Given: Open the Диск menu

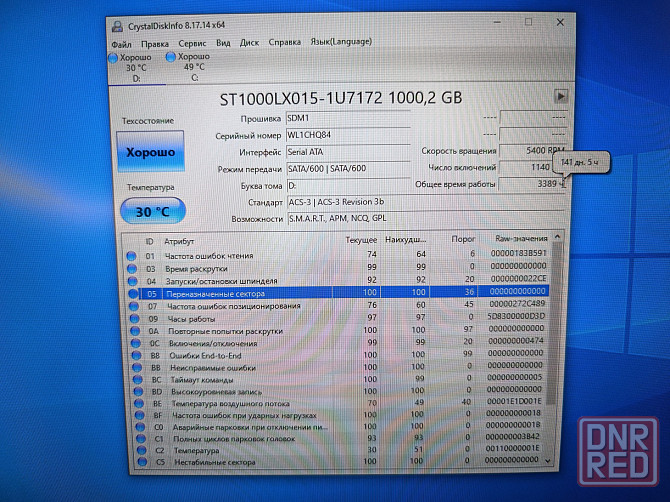Looking at the screenshot, I should point(249,43).
